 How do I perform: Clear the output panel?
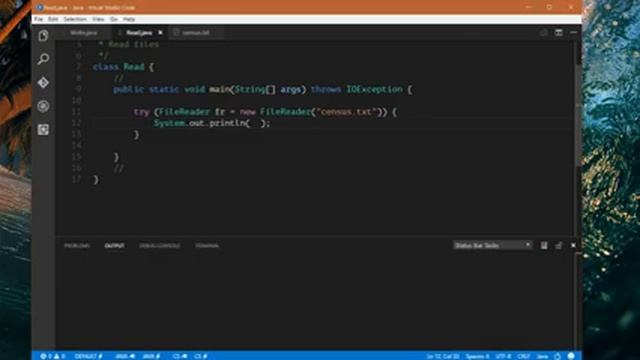(544, 245)
